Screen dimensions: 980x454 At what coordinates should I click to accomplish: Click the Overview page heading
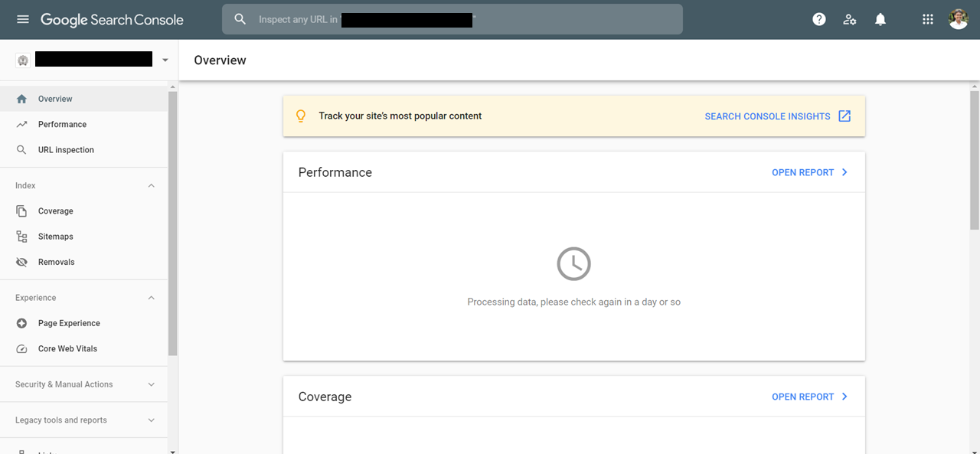(x=220, y=60)
